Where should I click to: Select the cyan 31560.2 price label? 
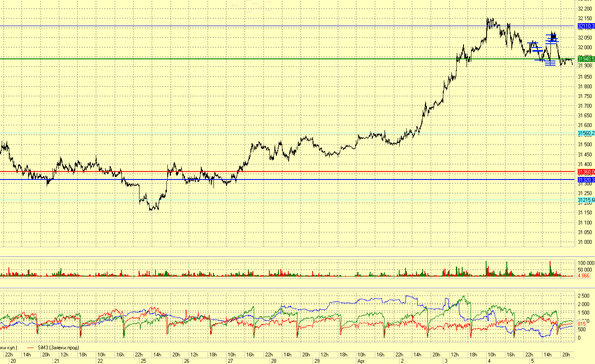[586, 134]
